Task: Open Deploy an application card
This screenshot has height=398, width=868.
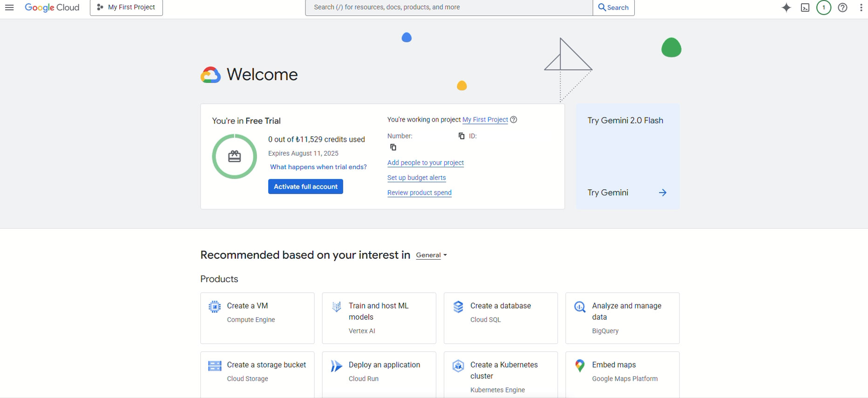Action: click(379, 375)
